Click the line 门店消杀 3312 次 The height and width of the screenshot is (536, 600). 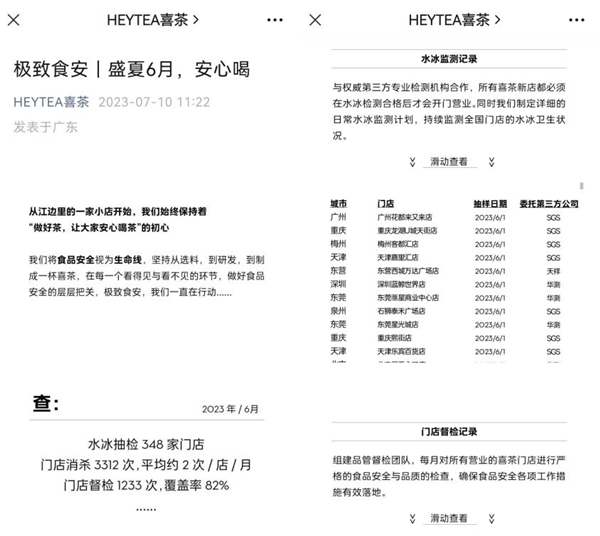(146, 465)
